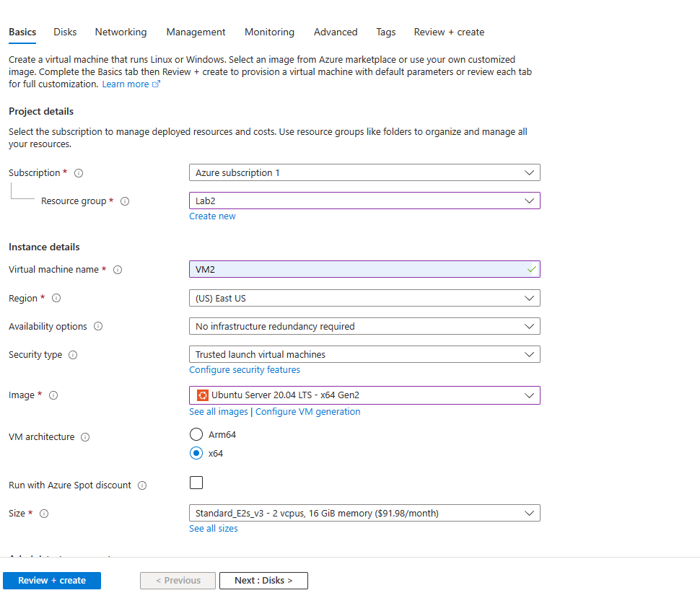700x598 pixels.
Task: Open the Availability options info tooltip icon
Action: pos(98,326)
